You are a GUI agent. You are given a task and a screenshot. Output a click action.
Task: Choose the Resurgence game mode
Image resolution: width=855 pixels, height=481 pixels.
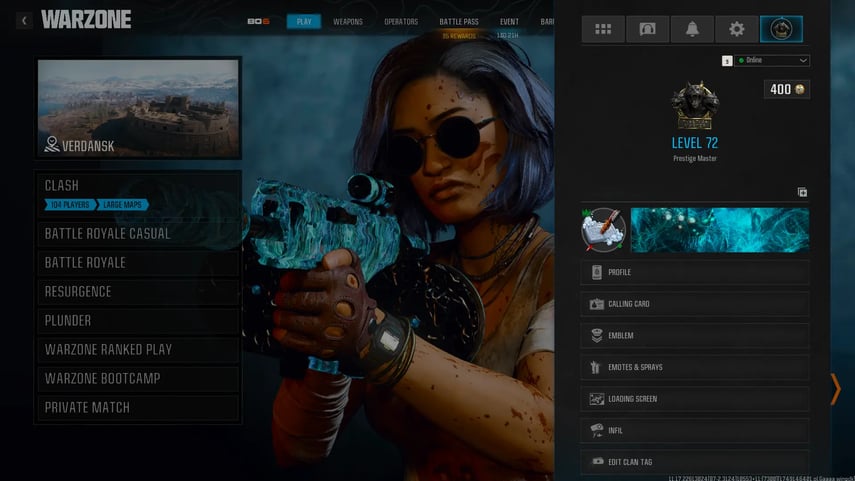point(138,292)
